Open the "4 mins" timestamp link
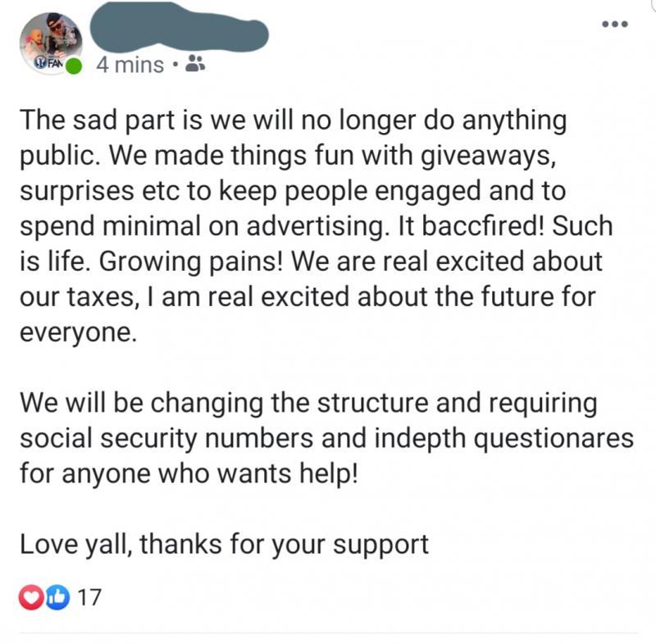 pyautogui.click(x=130, y=66)
